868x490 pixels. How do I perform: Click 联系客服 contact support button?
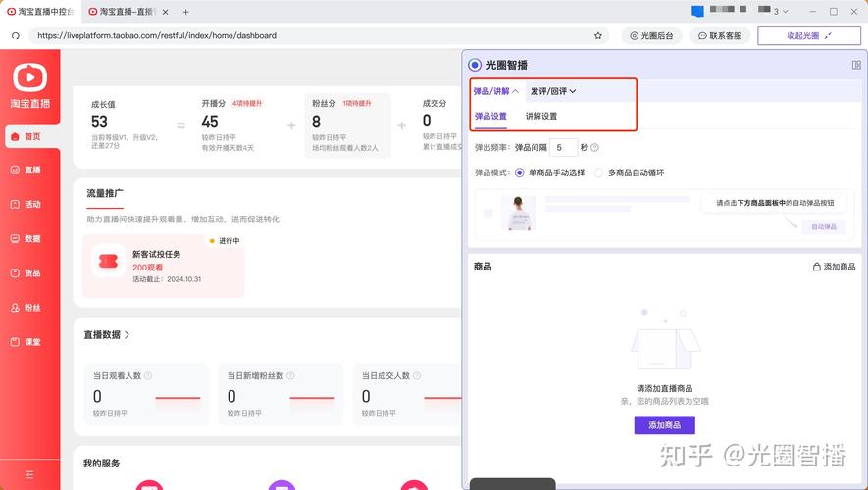(x=720, y=36)
